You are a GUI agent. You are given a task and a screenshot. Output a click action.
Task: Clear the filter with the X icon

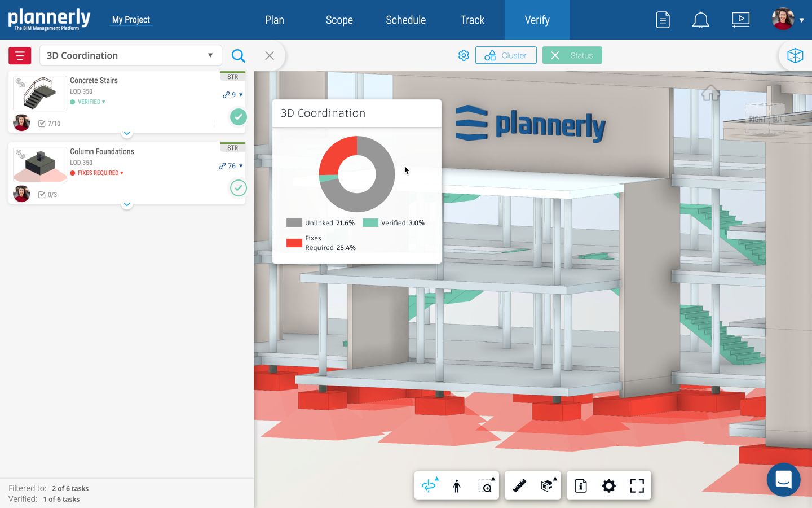click(x=270, y=55)
